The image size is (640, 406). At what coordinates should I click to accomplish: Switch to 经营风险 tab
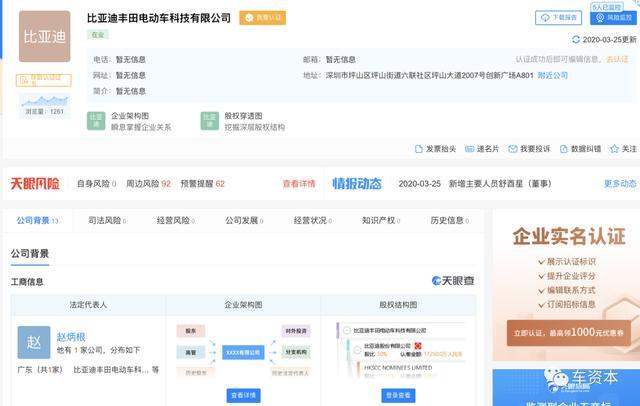click(x=176, y=221)
